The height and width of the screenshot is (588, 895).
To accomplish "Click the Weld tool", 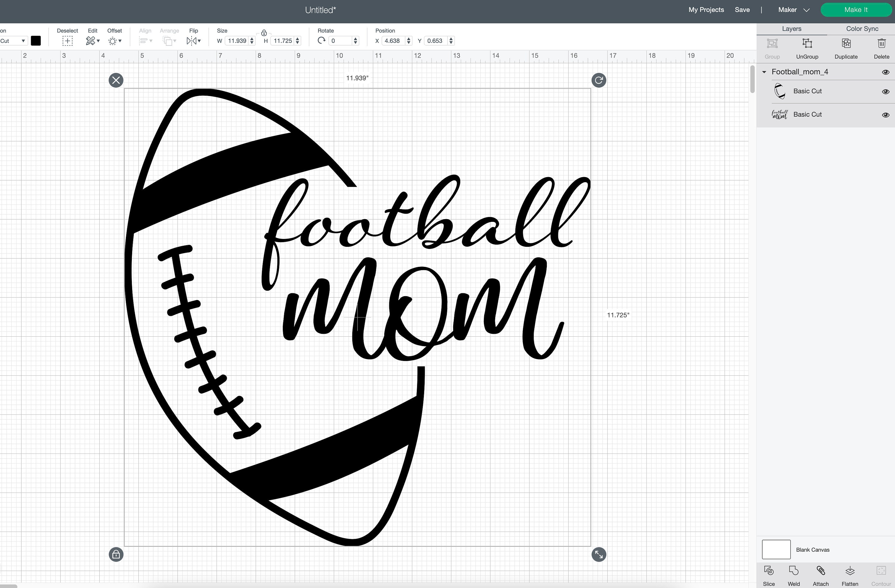I will [x=794, y=575].
